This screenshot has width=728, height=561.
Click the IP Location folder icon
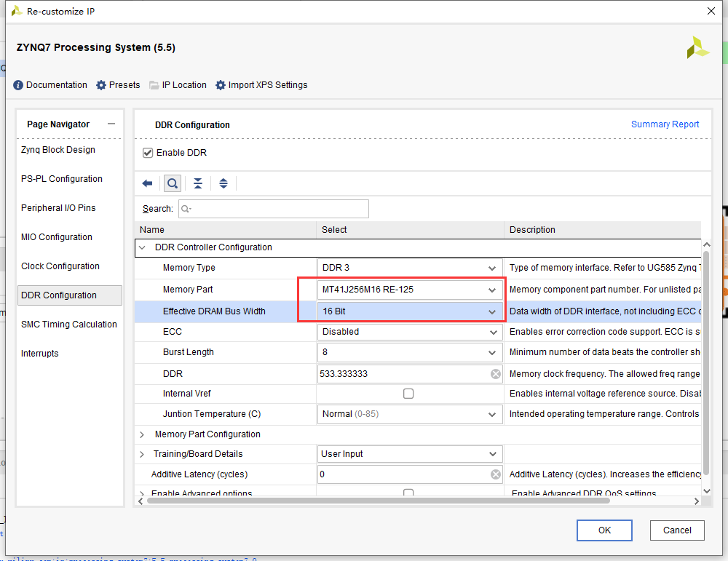(154, 85)
